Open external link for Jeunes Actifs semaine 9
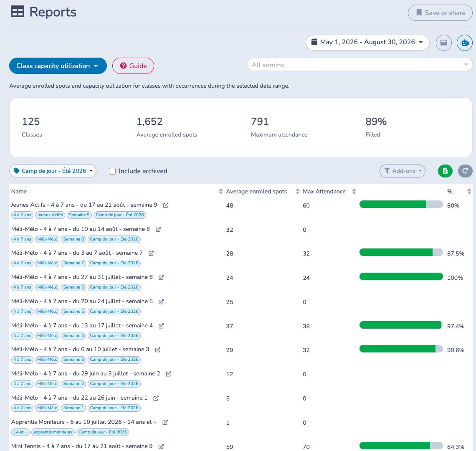The image size is (476, 451). point(166,205)
